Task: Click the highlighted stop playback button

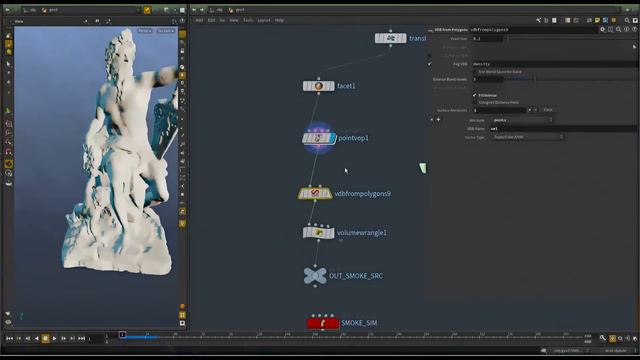Action: (45, 338)
